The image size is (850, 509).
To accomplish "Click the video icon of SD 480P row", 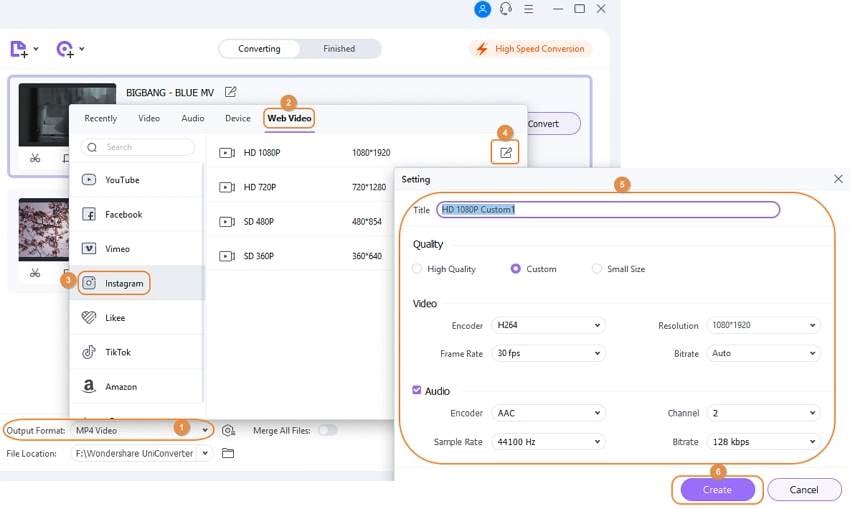I will [227, 222].
